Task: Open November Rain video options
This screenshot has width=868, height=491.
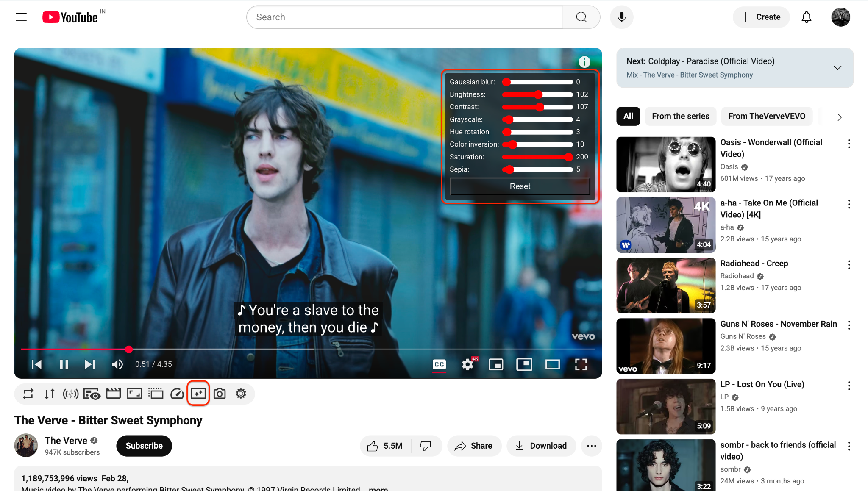Action: pos(849,325)
